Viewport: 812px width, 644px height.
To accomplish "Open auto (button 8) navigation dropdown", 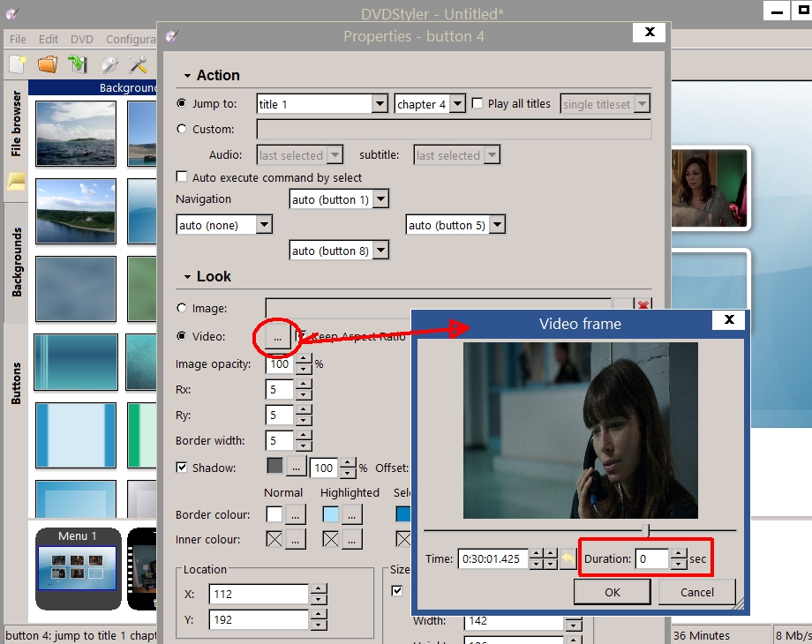I will (x=380, y=251).
